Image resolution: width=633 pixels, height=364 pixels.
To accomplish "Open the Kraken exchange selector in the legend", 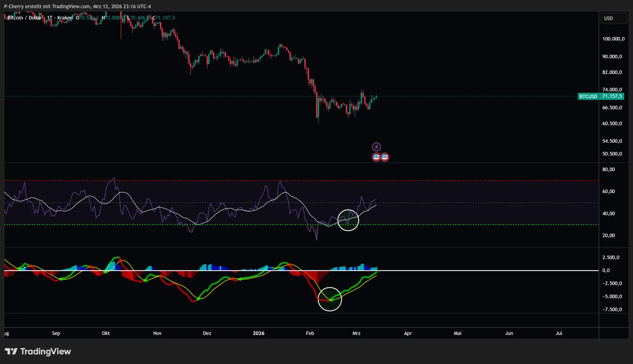I will pyautogui.click(x=65, y=18).
